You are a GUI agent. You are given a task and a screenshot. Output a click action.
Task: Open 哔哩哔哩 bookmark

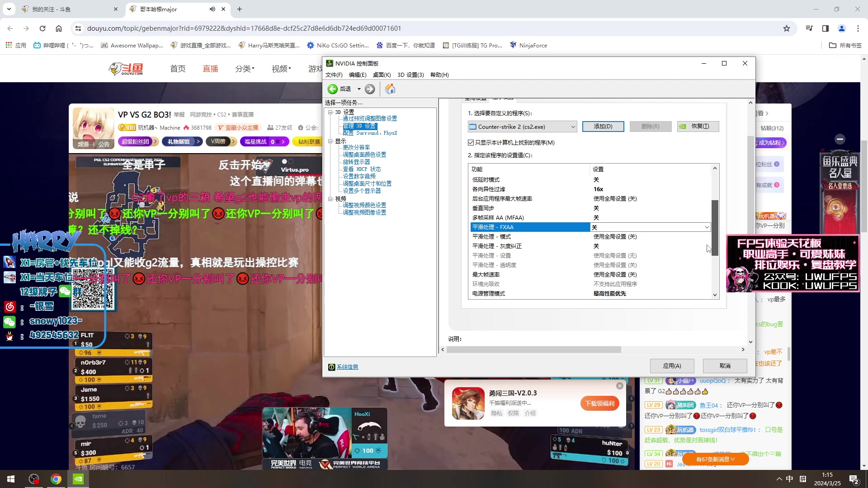coord(63,45)
